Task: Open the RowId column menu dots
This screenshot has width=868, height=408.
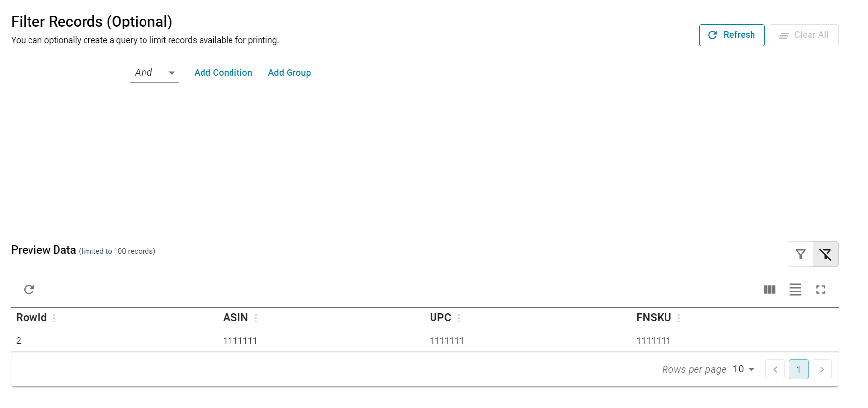Action: 54,318
